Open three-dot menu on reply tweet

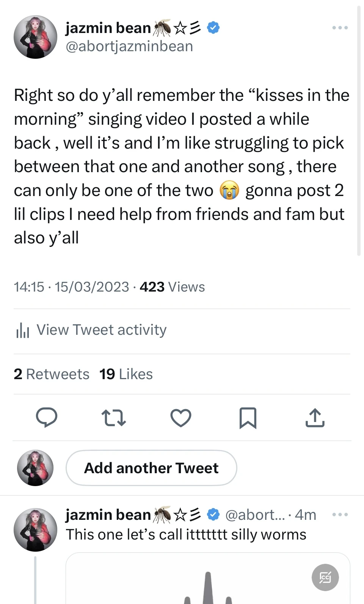(340, 515)
